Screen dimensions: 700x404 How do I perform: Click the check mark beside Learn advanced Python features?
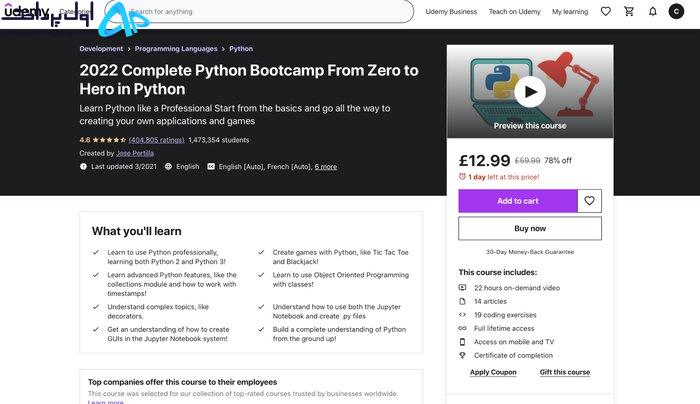(96, 275)
